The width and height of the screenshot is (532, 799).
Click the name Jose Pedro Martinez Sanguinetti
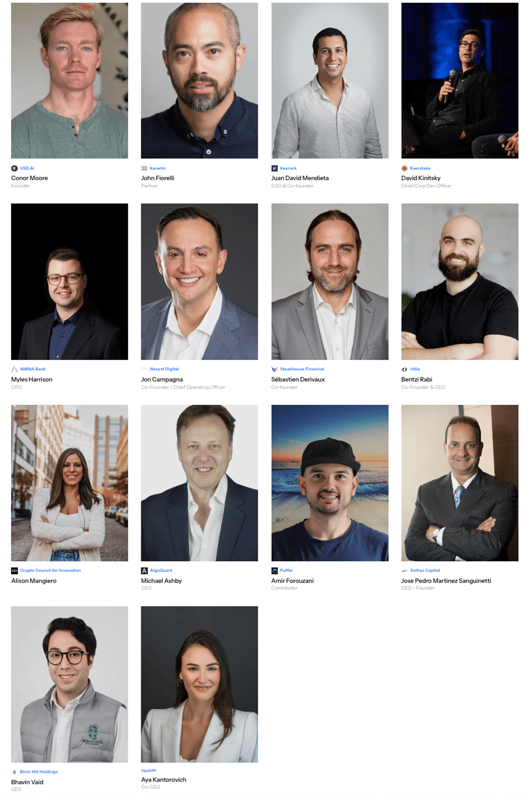pyautogui.click(x=446, y=581)
